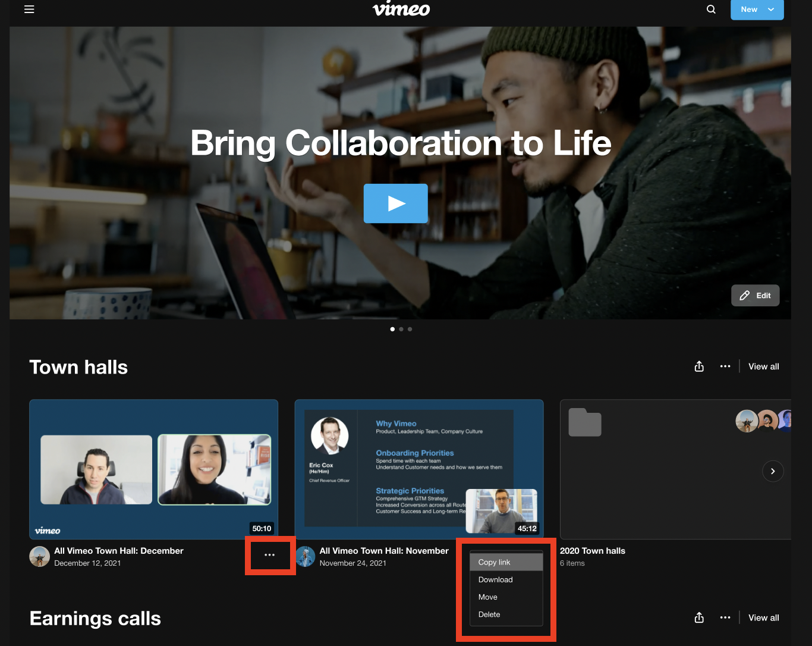
Task: Click the December 12, 2021 date text
Action: point(87,563)
